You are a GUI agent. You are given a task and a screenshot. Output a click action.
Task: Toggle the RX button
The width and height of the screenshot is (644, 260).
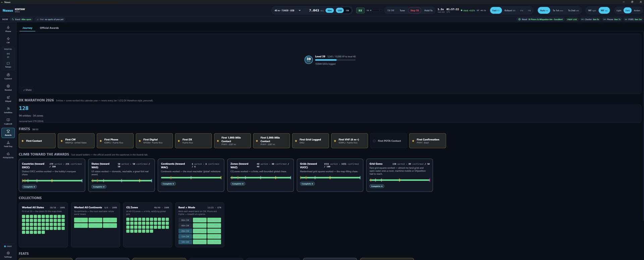point(360,10)
